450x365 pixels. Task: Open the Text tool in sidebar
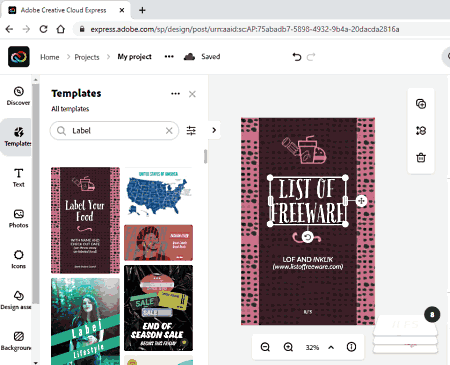pyautogui.click(x=18, y=178)
